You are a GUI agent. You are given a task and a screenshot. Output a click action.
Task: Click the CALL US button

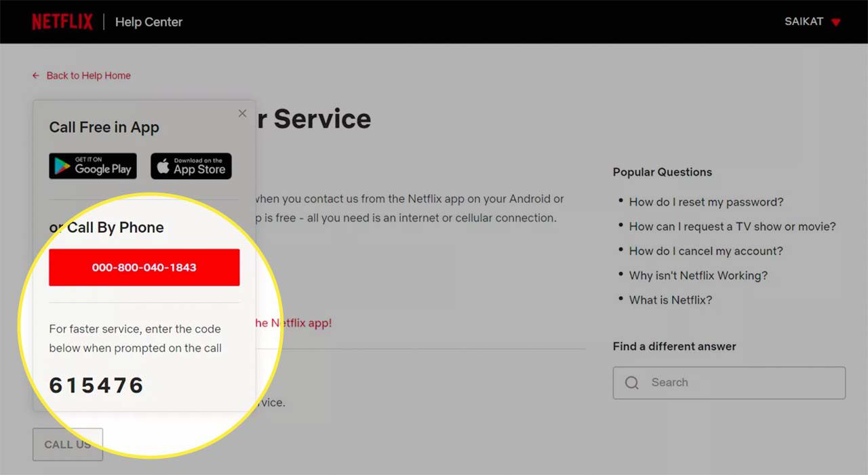(x=67, y=444)
